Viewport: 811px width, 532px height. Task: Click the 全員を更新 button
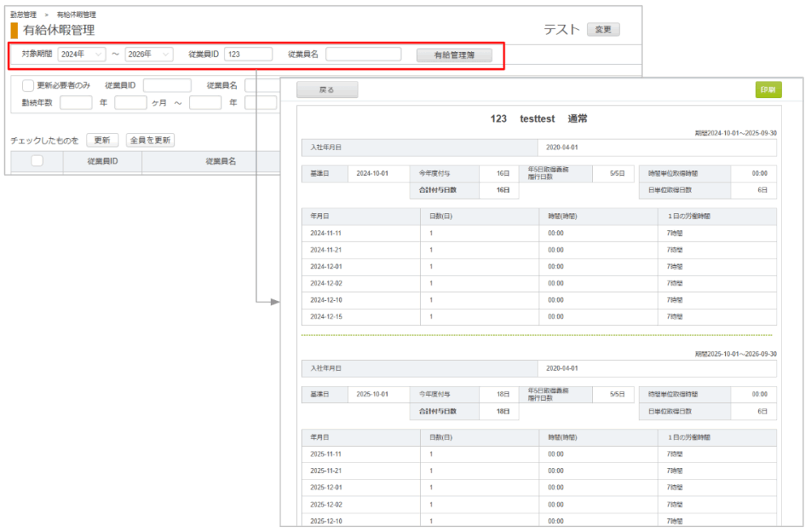151,140
